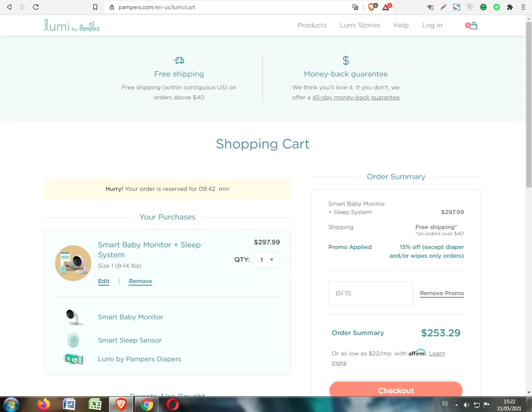Click Remove Promo link
The image size is (532, 412).
click(x=442, y=293)
